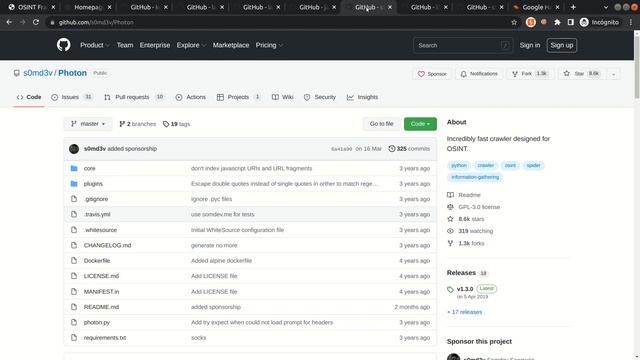
Task: Open the photon.py file
Action: (97, 322)
